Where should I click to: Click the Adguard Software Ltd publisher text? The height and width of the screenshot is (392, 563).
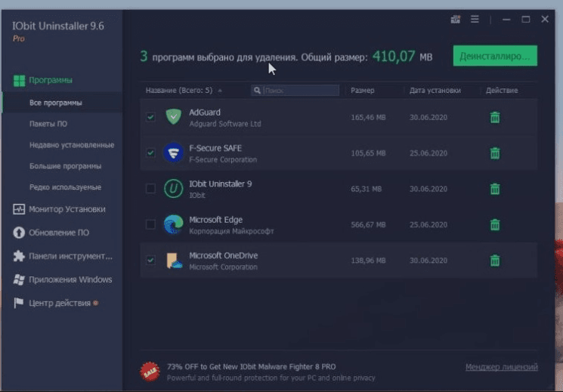pyautogui.click(x=225, y=124)
